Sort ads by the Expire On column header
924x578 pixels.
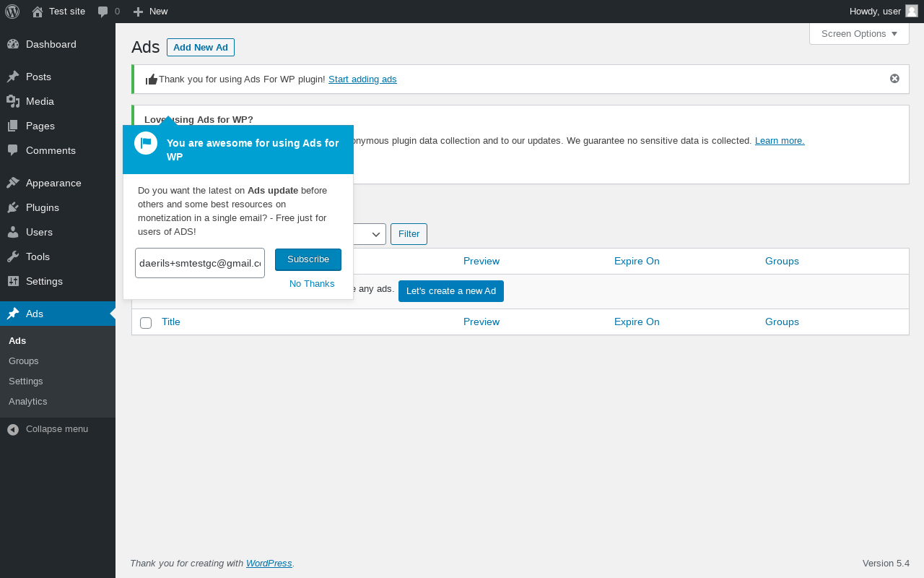pyautogui.click(x=637, y=261)
